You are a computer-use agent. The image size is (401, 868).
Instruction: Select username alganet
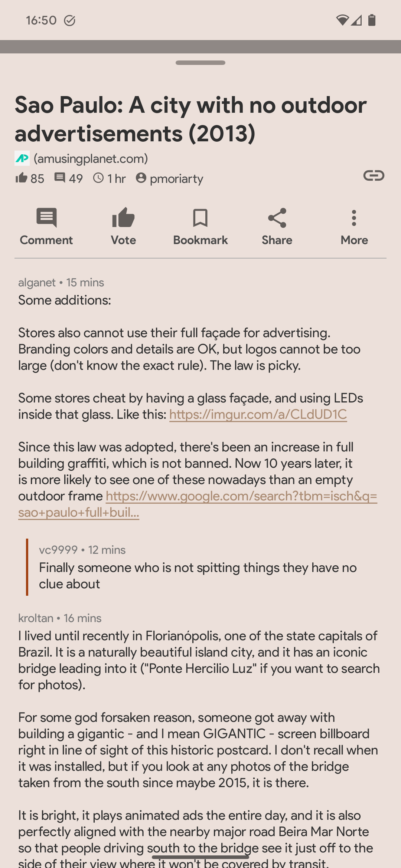click(x=36, y=283)
